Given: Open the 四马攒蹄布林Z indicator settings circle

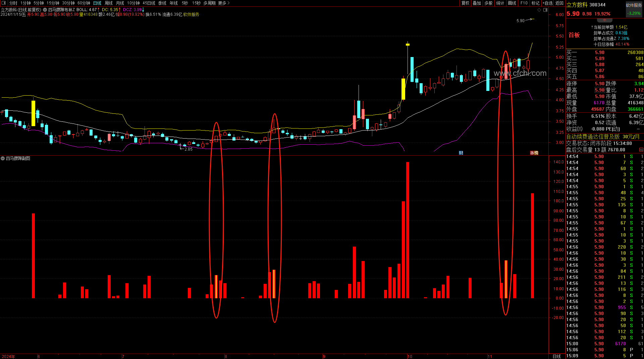Looking at the screenshot, I should pos(45,10).
